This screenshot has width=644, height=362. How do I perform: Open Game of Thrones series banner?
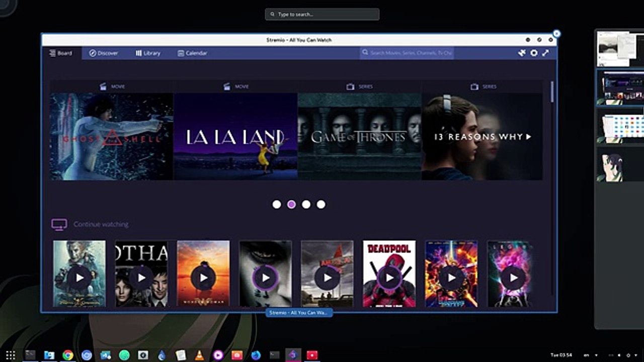(359, 136)
